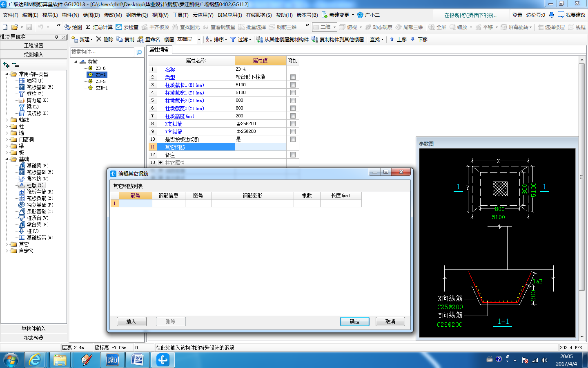Open the 新建 dropdown arrow
The height and width of the screenshot is (368, 588).
(91, 40)
